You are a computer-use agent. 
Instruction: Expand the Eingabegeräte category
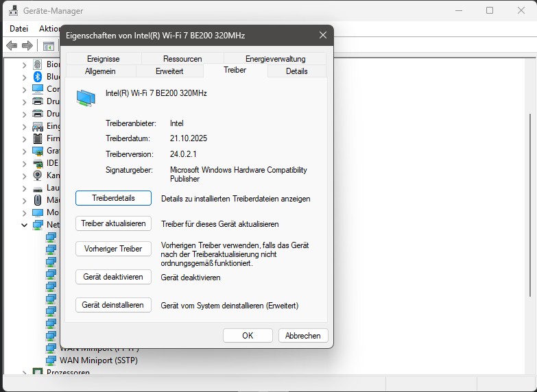pos(24,127)
